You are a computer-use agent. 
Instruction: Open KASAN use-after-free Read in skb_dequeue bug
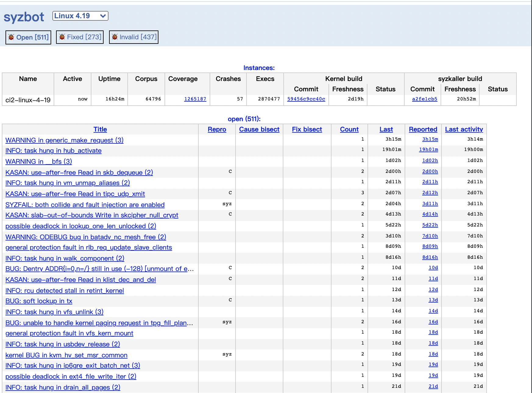[79, 172]
